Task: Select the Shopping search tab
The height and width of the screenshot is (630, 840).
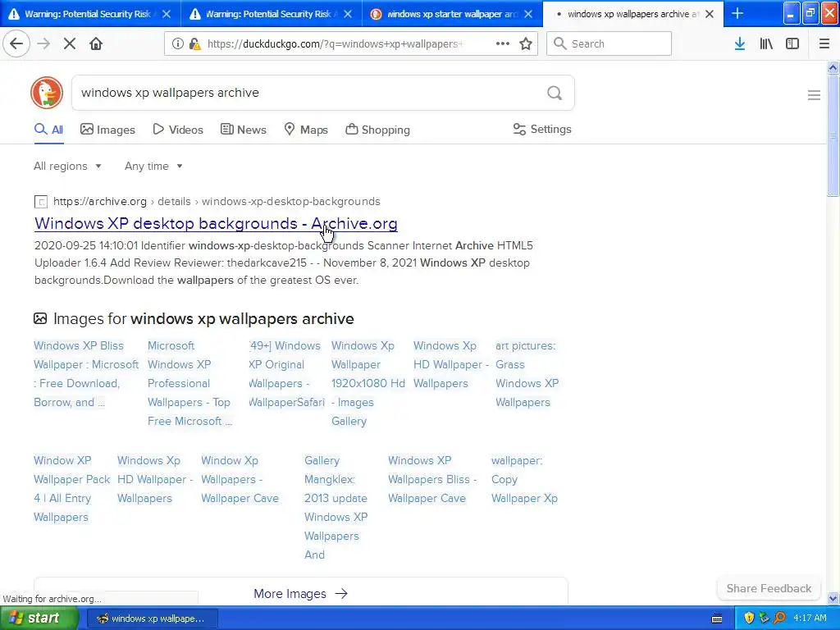Action: tap(377, 130)
